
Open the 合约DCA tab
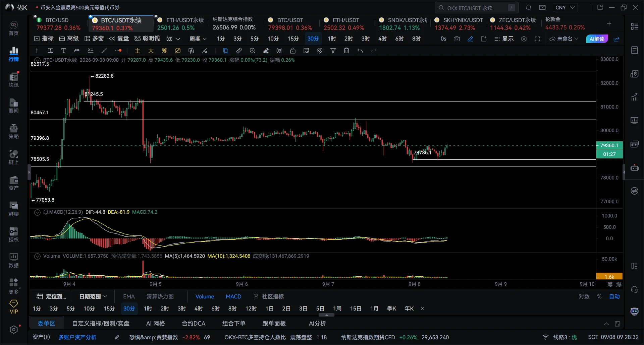194,324
